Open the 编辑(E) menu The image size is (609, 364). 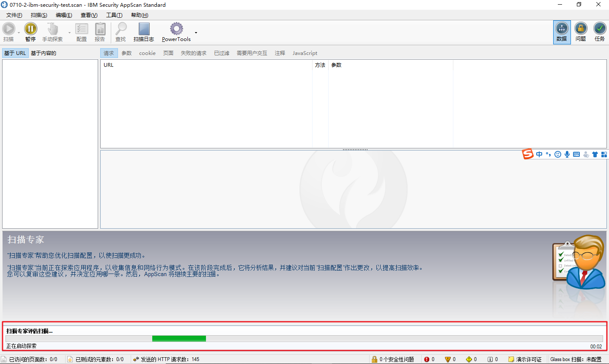[x=64, y=15]
